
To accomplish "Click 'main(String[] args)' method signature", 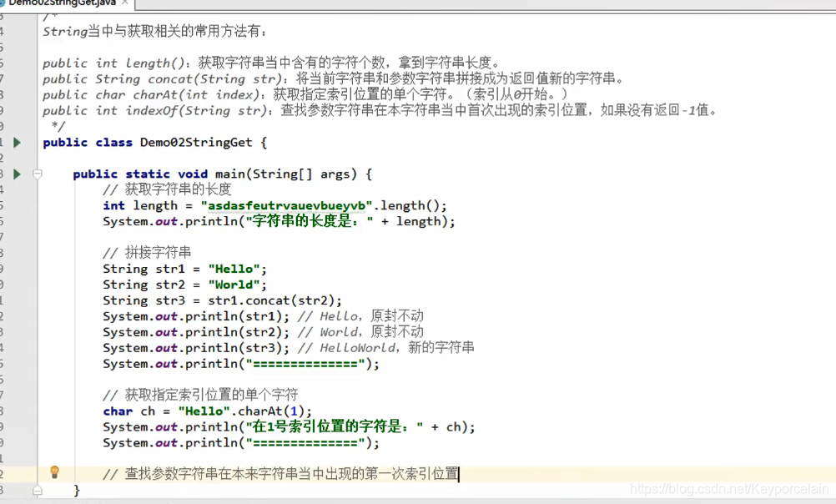I will pyautogui.click(x=286, y=174).
